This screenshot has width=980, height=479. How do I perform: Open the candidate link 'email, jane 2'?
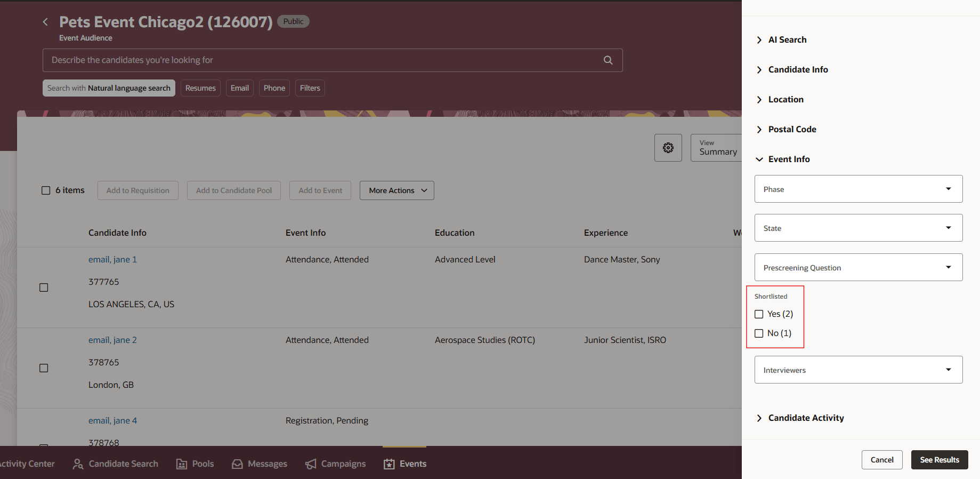[112, 340]
